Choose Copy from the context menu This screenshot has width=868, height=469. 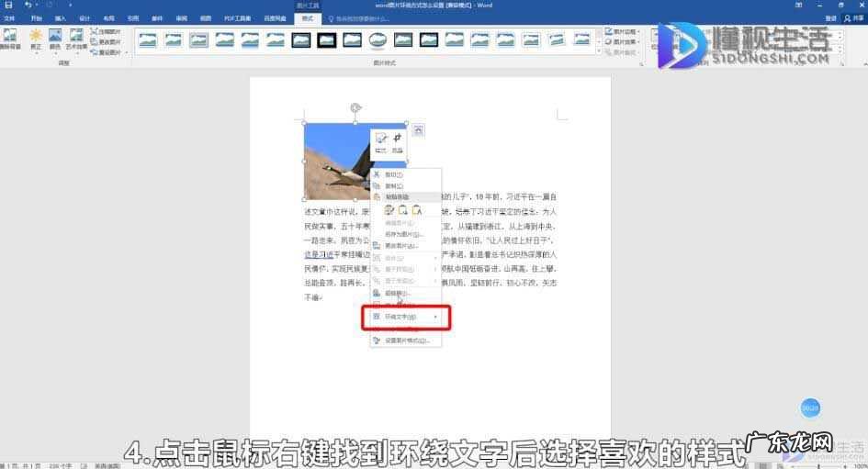tap(406, 185)
